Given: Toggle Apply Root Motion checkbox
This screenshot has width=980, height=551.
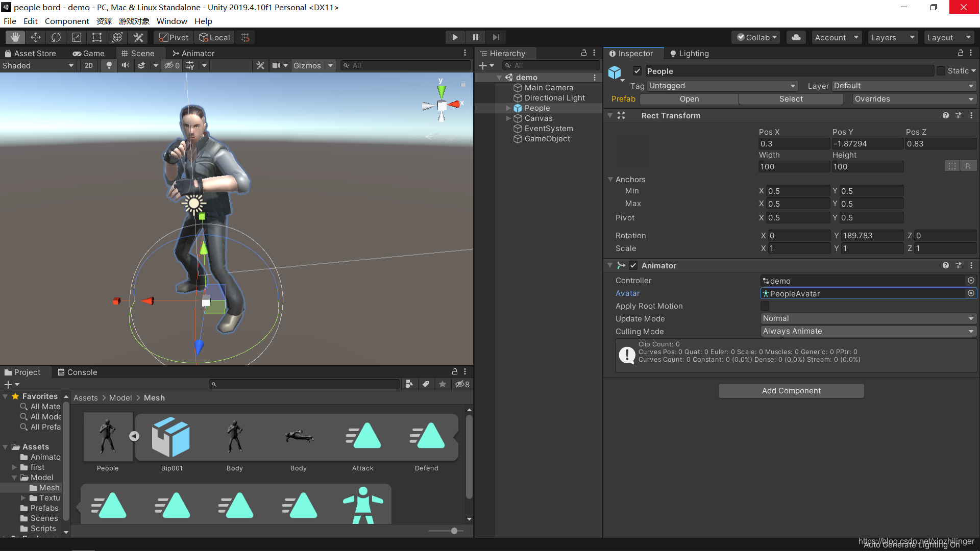Looking at the screenshot, I should click(764, 306).
